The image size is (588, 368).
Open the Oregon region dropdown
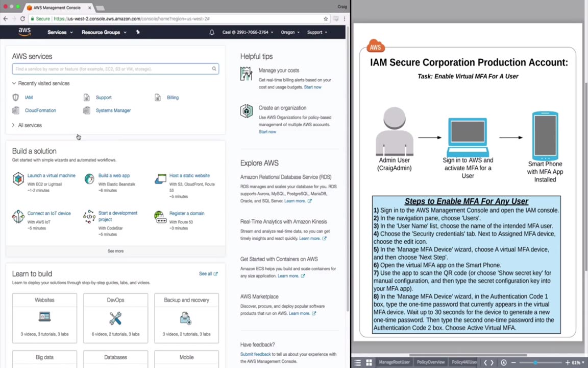290,32
